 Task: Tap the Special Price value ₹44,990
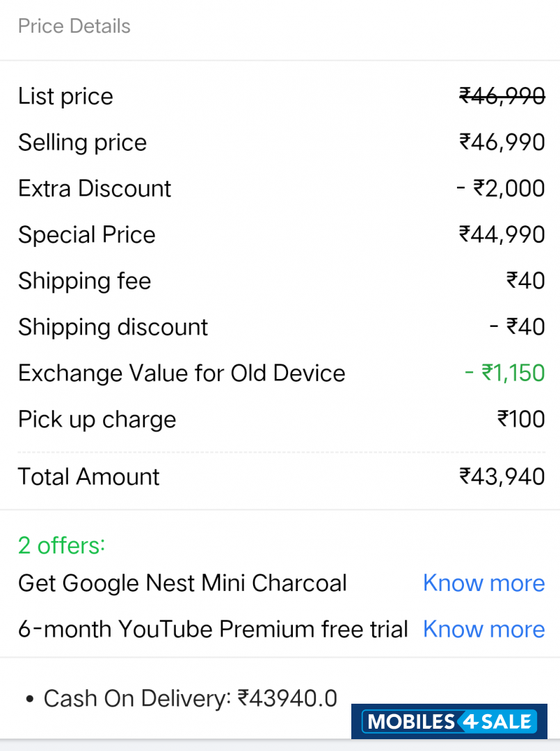[x=502, y=234]
